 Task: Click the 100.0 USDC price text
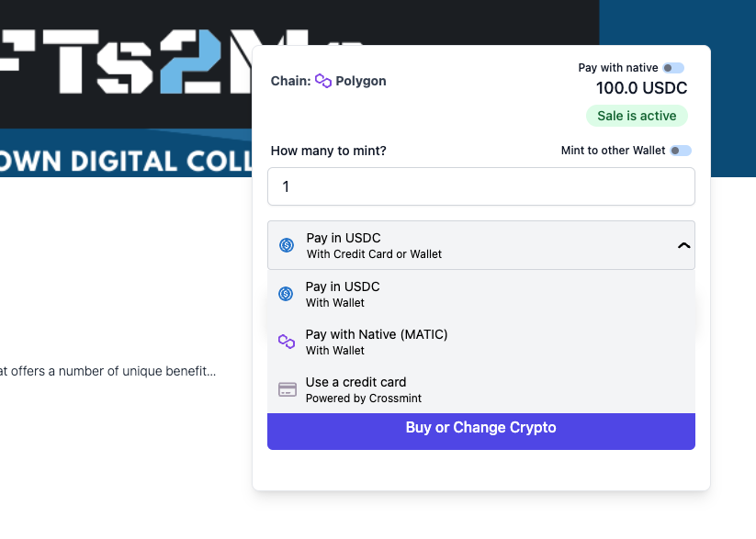(641, 88)
